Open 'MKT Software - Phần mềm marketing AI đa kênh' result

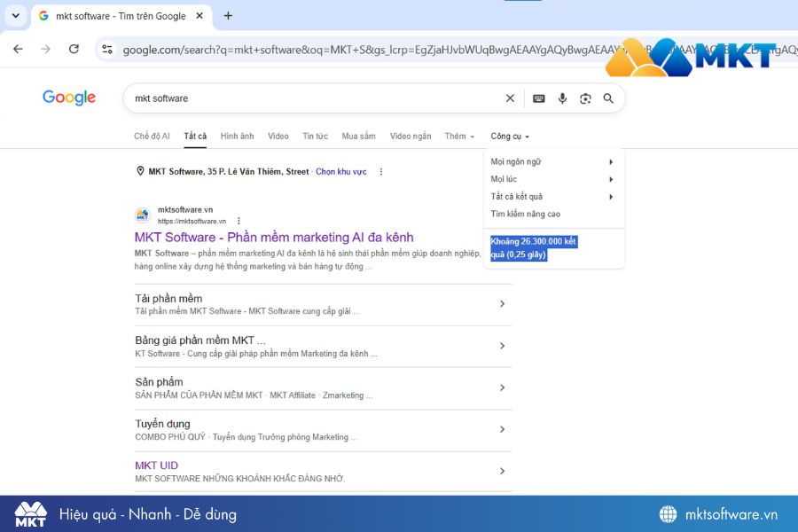coord(274,238)
